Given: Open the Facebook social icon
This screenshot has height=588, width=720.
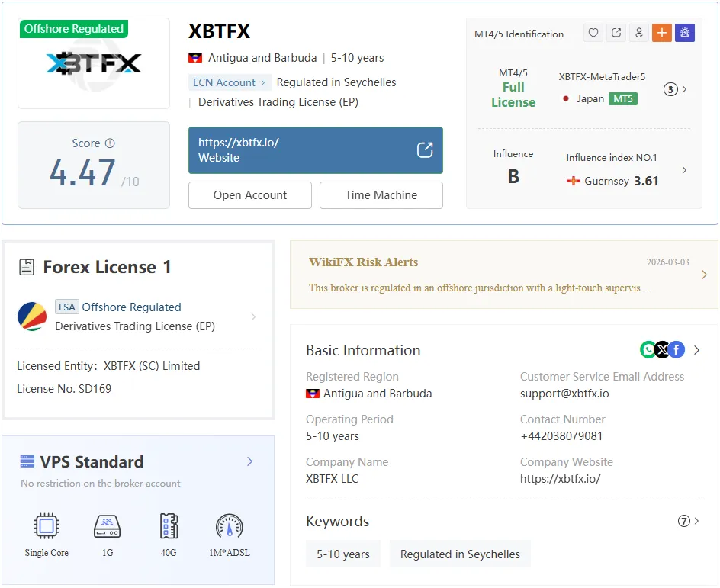Looking at the screenshot, I should (677, 350).
